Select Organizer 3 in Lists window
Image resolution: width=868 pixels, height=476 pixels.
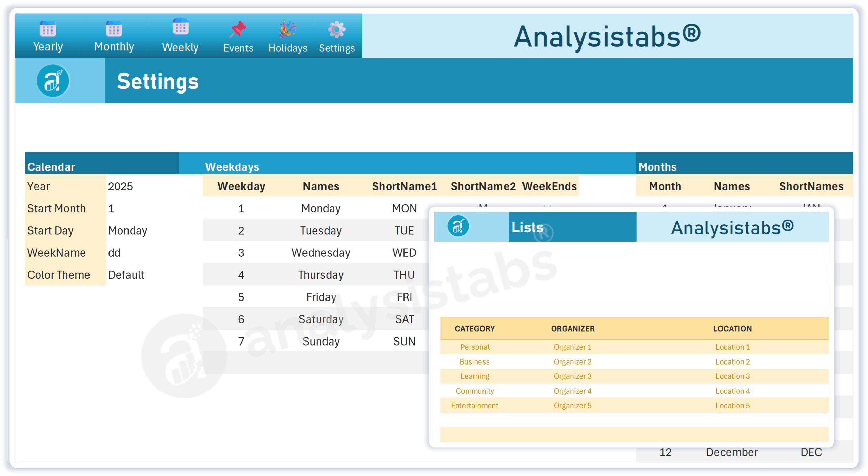coord(573,376)
